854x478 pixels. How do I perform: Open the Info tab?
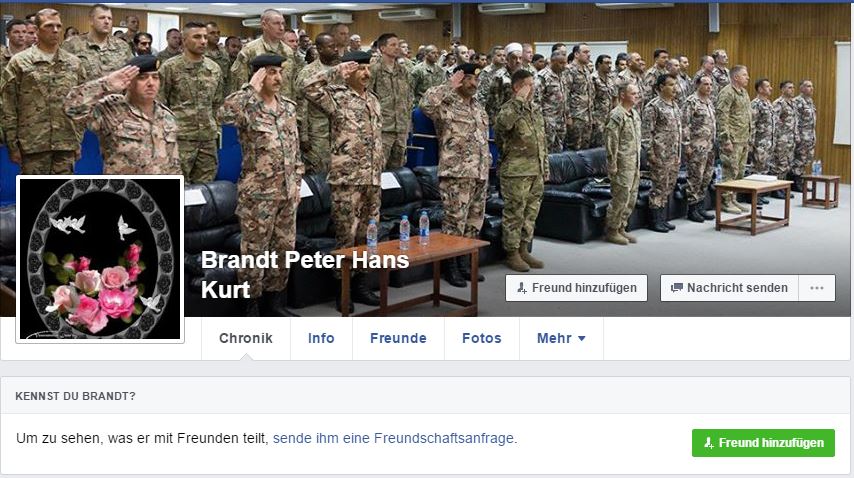click(321, 338)
